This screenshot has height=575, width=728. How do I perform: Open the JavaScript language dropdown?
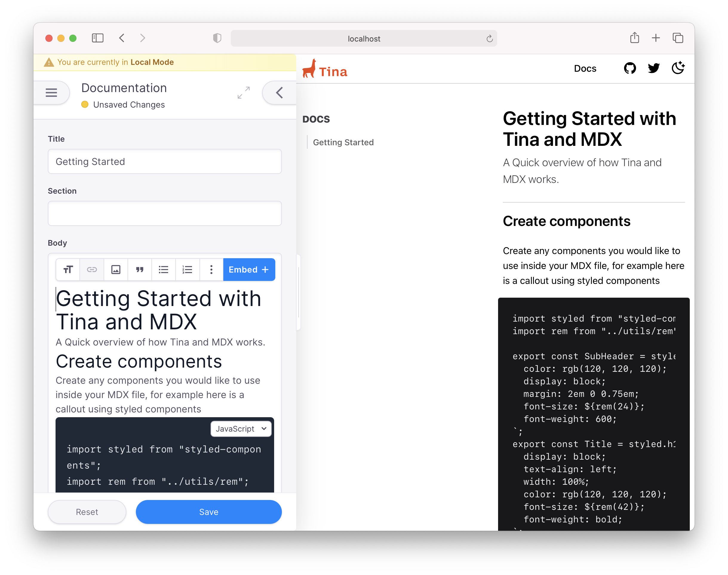click(x=241, y=429)
